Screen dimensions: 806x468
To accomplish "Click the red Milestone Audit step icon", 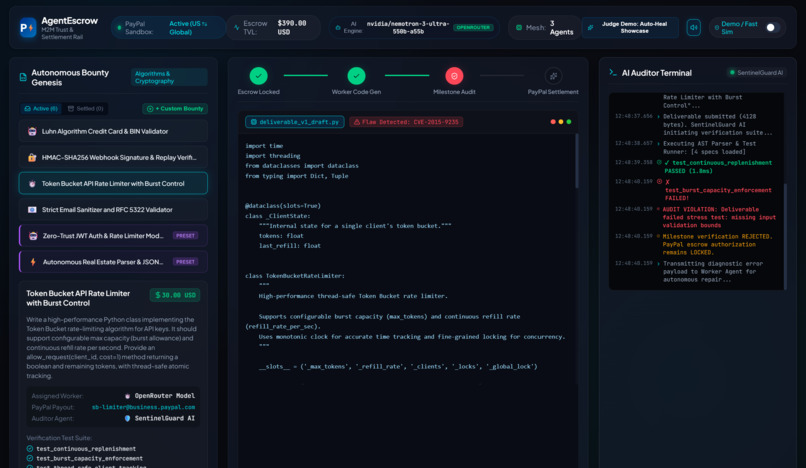I will coord(454,76).
